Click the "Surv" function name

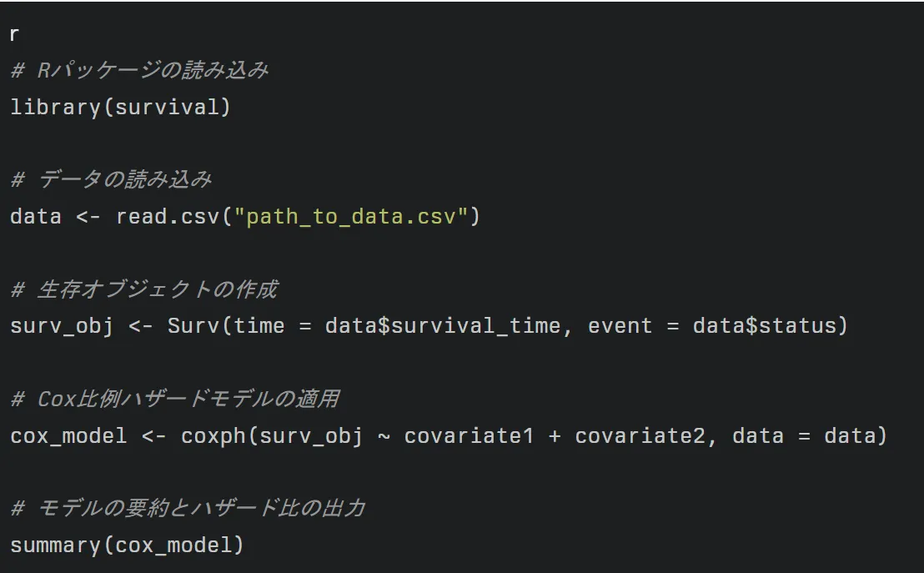(x=193, y=325)
